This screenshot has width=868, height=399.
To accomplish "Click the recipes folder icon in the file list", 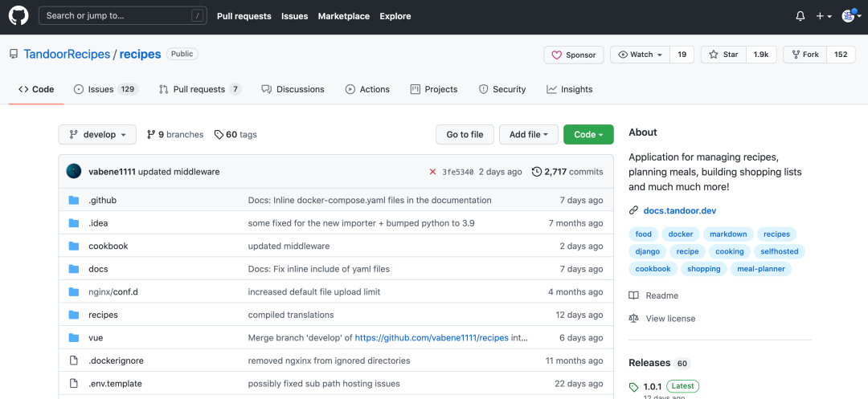I will pos(74,315).
